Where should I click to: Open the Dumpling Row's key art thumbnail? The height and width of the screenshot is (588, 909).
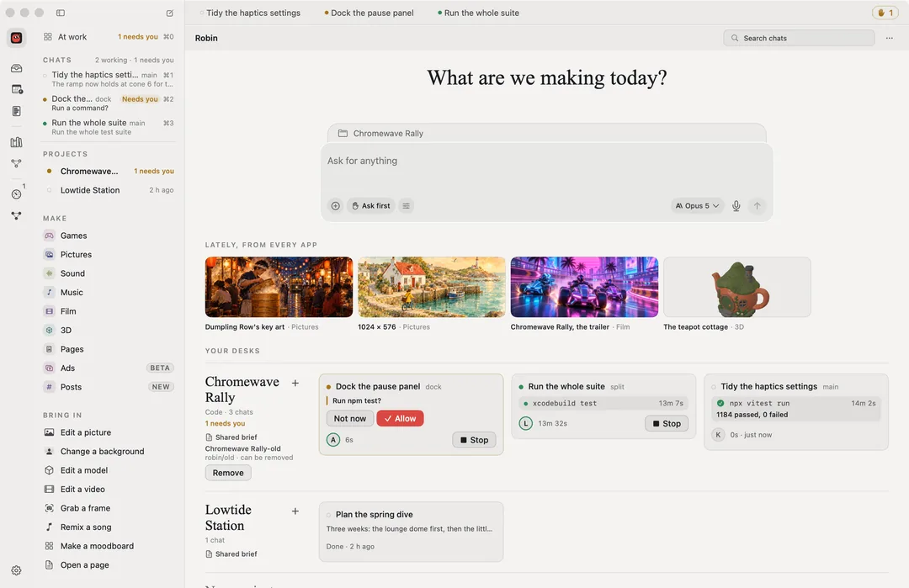[279, 288]
